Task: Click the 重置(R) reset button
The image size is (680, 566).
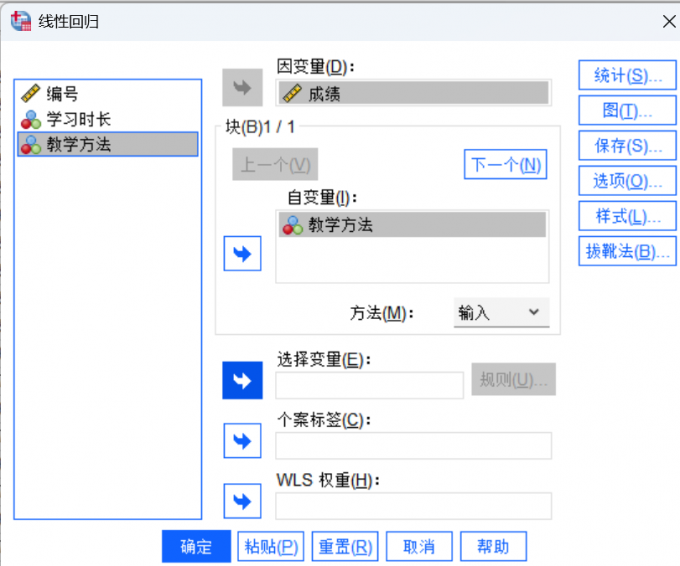Action: point(345,546)
